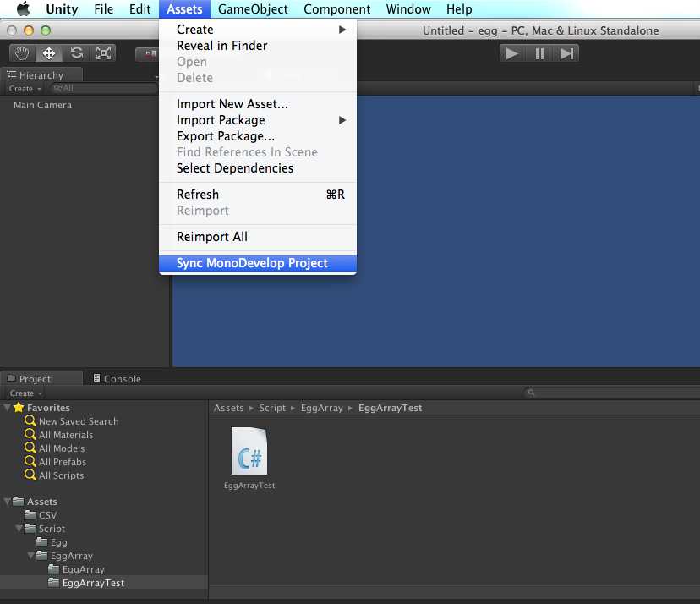Select the EggArrayTest C# script file

coord(249,458)
